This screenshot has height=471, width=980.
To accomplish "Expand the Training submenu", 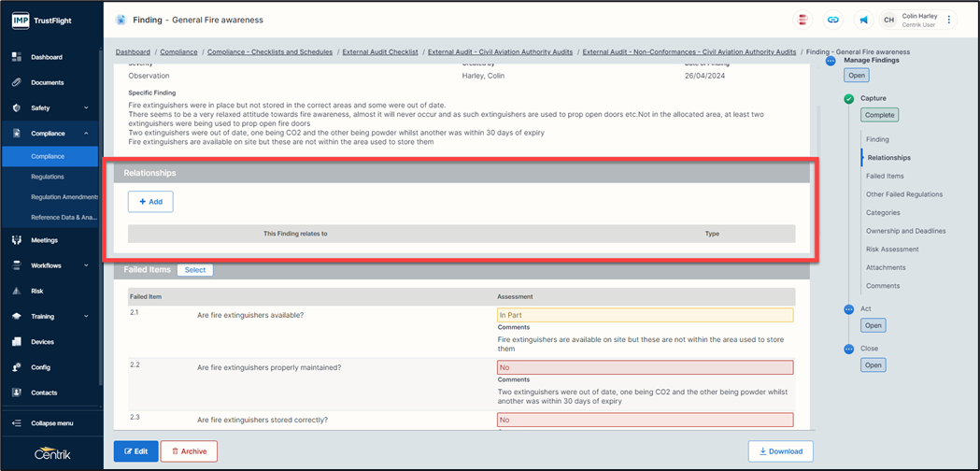I will click(x=86, y=317).
